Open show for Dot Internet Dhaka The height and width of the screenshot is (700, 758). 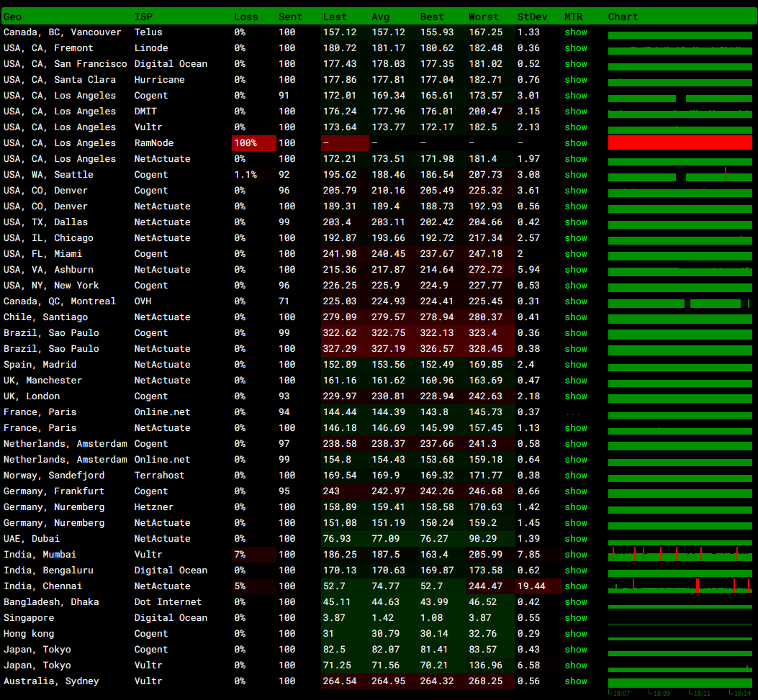tap(576, 602)
